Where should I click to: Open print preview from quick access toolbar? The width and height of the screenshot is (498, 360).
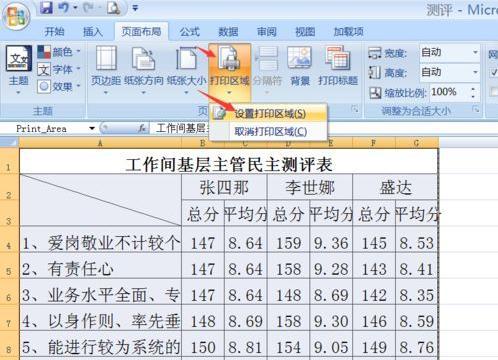pyautogui.click(x=113, y=8)
